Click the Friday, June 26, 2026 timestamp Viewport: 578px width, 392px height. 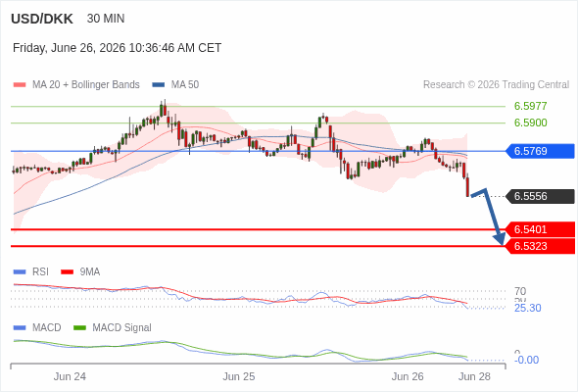click(x=117, y=48)
